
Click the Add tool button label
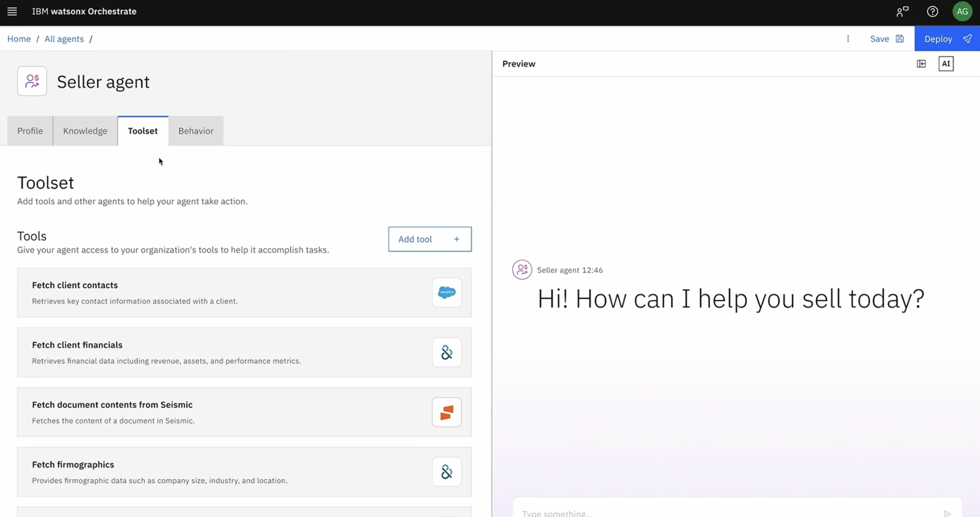[415, 239]
